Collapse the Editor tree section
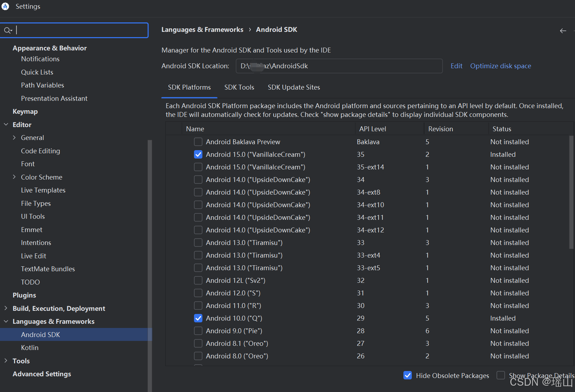This screenshot has height=392, width=575. coord(6,125)
